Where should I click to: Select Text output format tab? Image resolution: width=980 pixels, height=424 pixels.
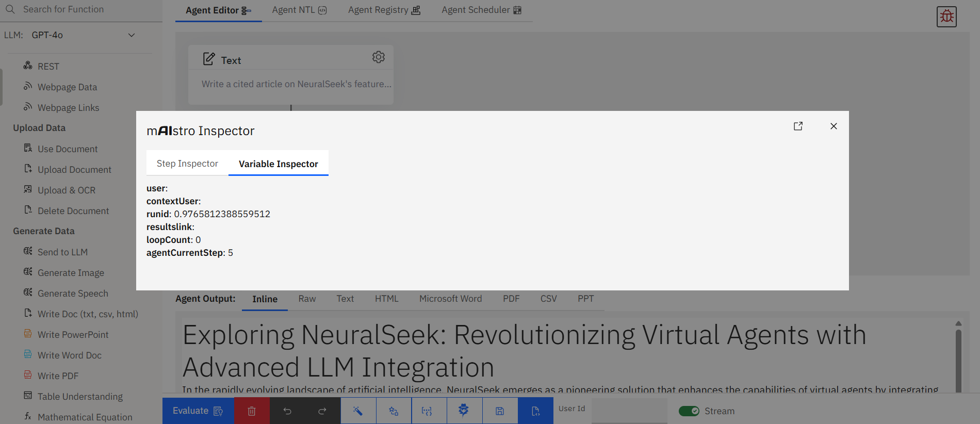click(x=345, y=299)
